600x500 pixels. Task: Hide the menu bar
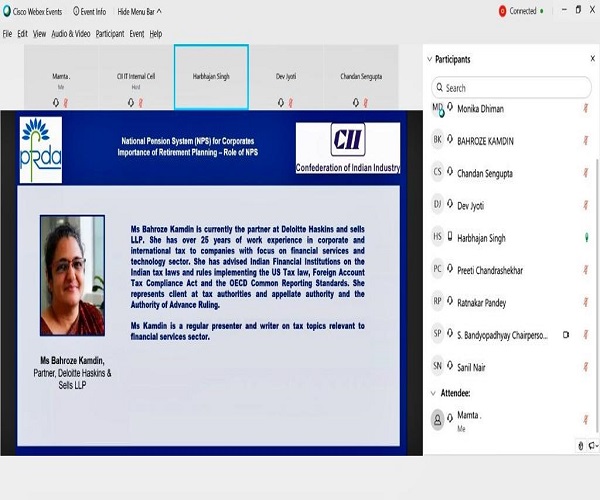tap(139, 12)
